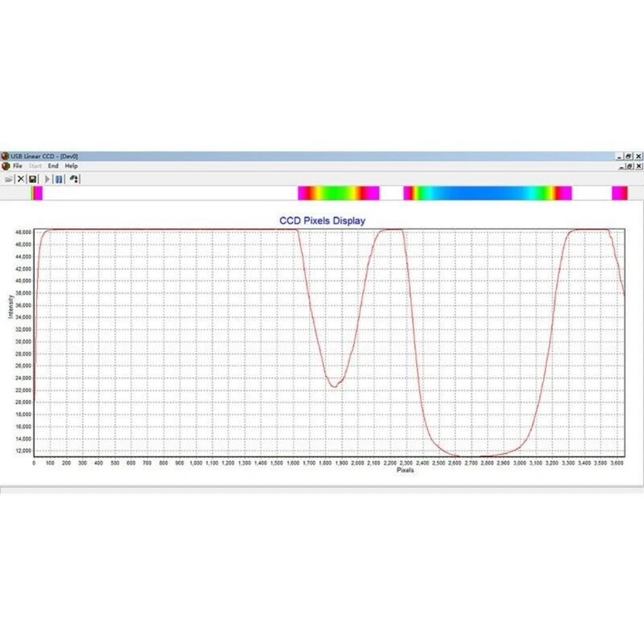Pause the live CCD display
Image resolution: width=644 pixels, height=644 pixels.
58,178
